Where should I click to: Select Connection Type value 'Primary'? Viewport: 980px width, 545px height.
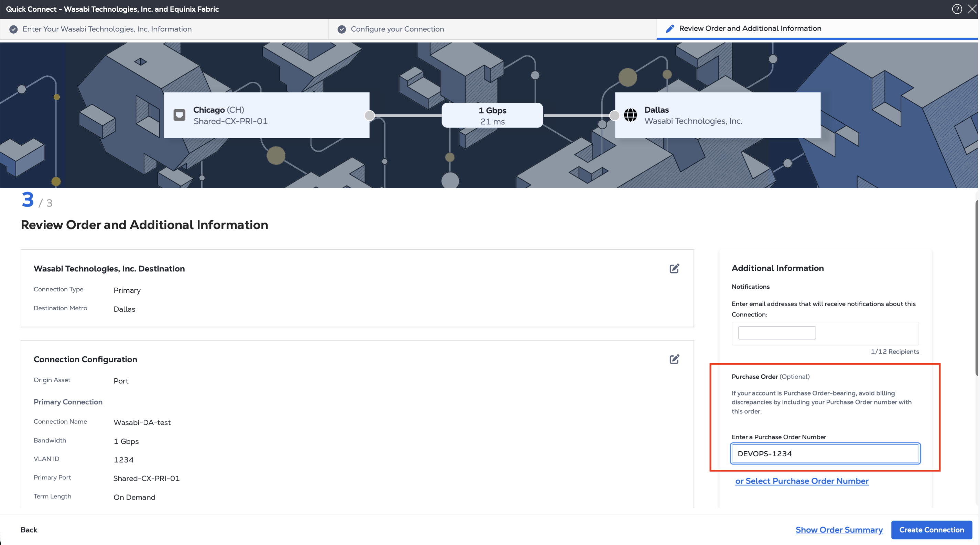(x=127, y=290)
